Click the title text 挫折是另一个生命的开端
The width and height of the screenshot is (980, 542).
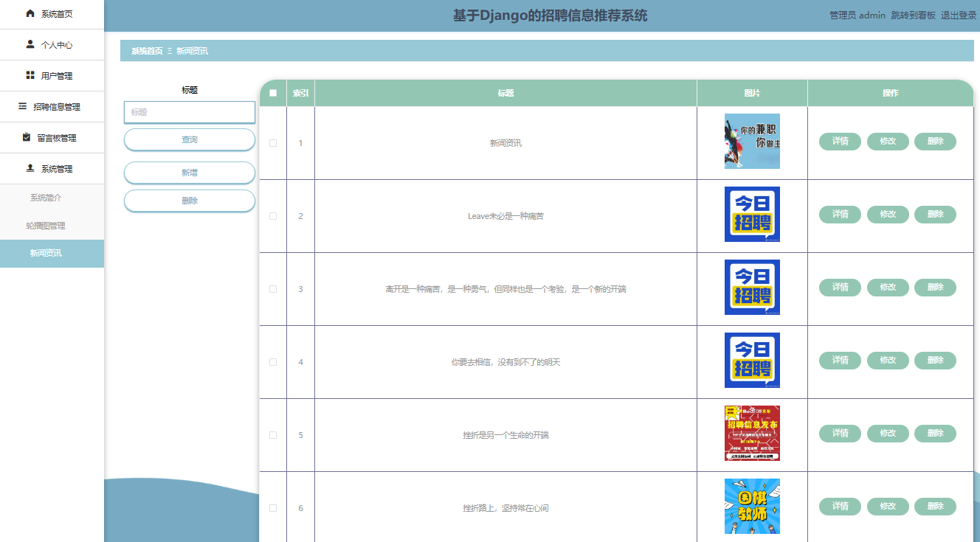tap(505, 435)
